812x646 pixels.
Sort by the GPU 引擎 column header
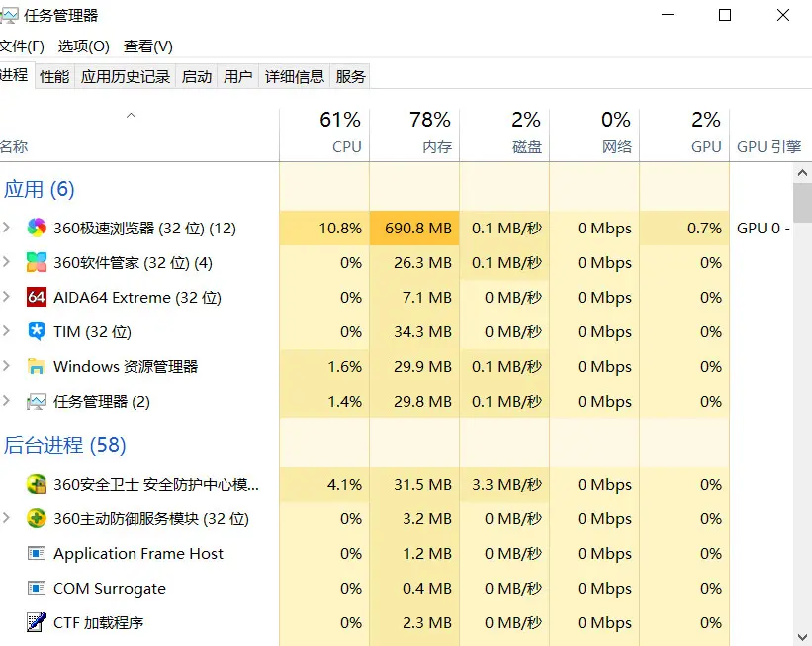tap(769, 135)
